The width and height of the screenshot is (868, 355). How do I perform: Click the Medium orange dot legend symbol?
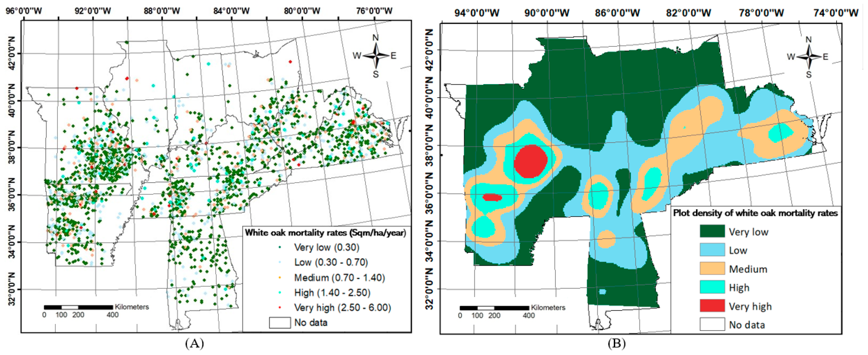280,277
